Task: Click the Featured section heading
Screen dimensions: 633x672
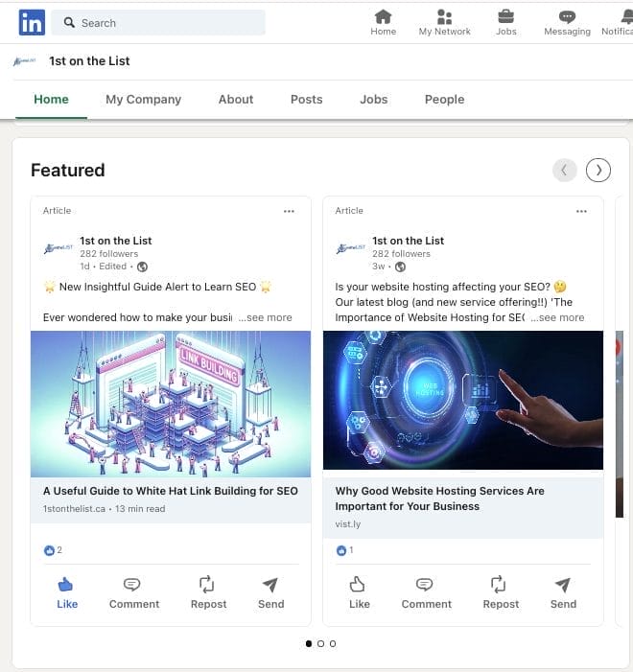Action: click(68, 170)
